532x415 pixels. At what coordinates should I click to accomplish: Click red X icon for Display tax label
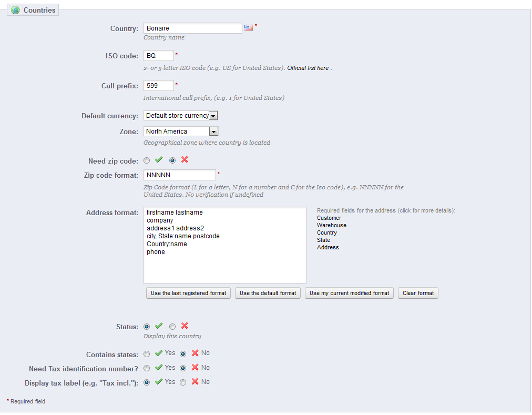pyautogui.click(x=195, y=382)
